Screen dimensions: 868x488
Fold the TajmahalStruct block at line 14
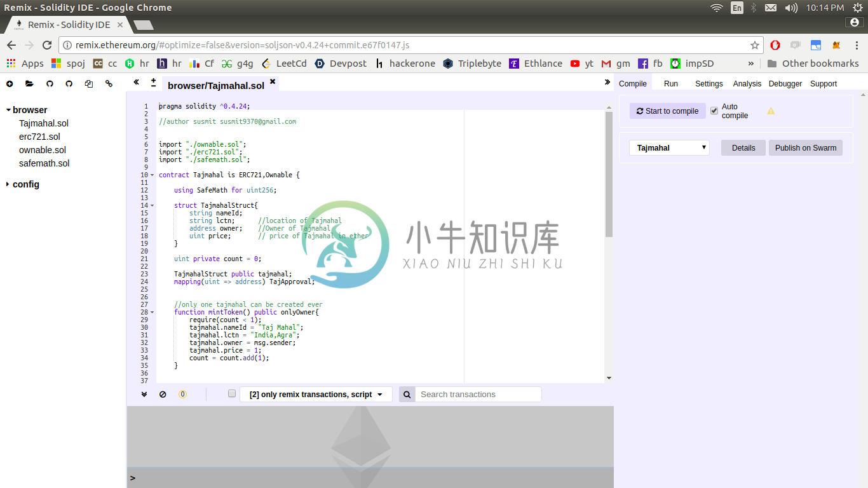coord(152,205)
